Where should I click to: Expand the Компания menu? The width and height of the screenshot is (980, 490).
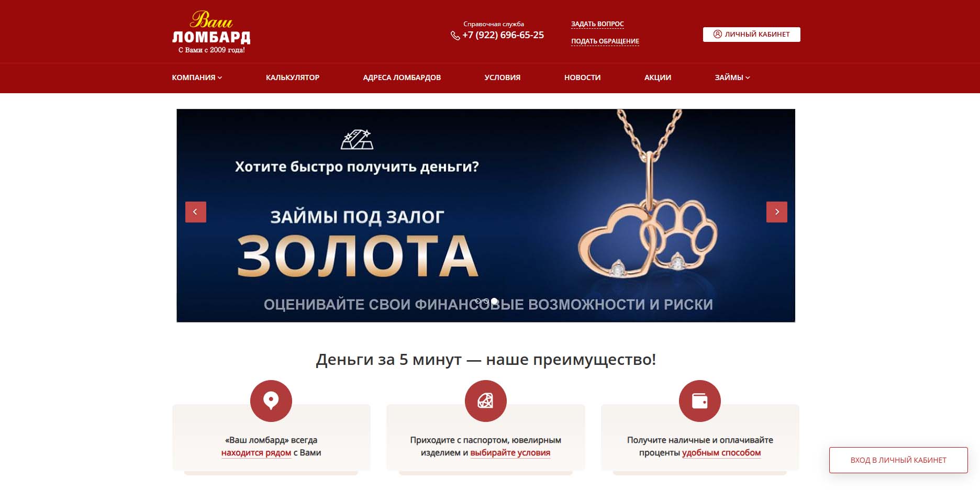pos(197,77)
